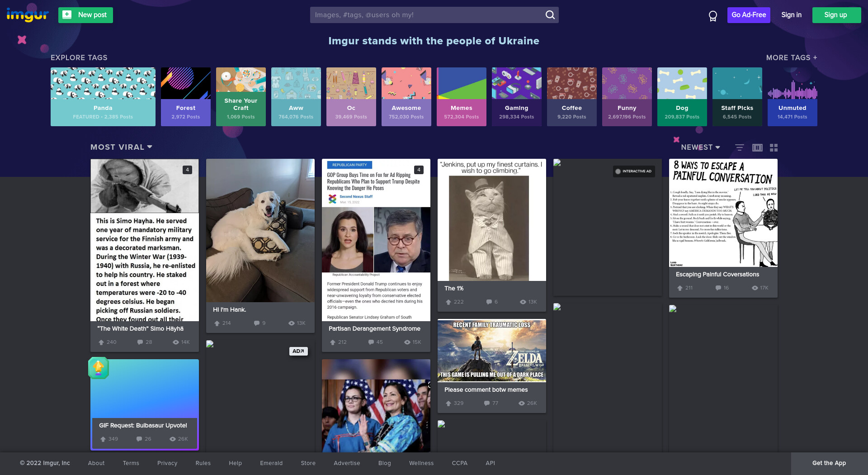Open the Oc tag card
The width and height of the screenshot is (868, 475).
(x=351, y=97)
